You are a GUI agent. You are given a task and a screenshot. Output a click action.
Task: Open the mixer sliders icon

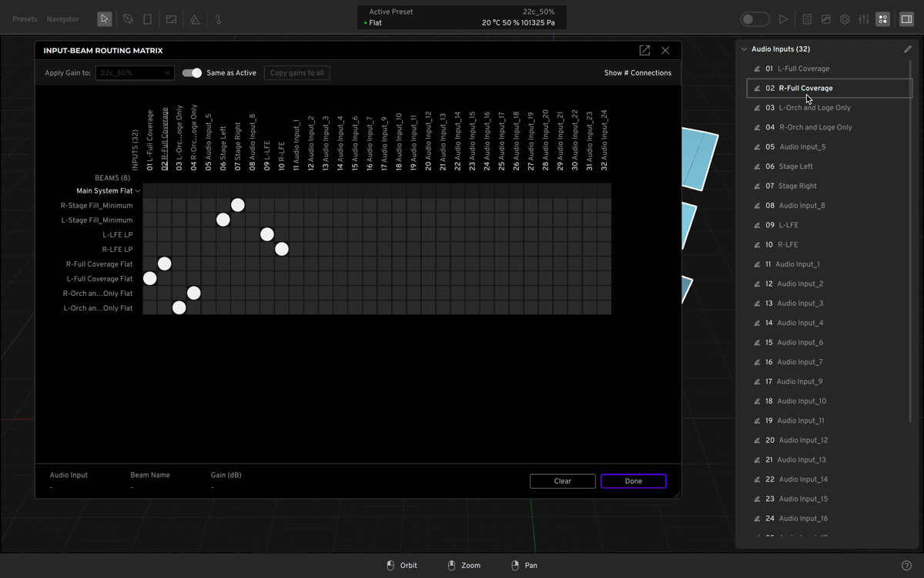point(864,19)
